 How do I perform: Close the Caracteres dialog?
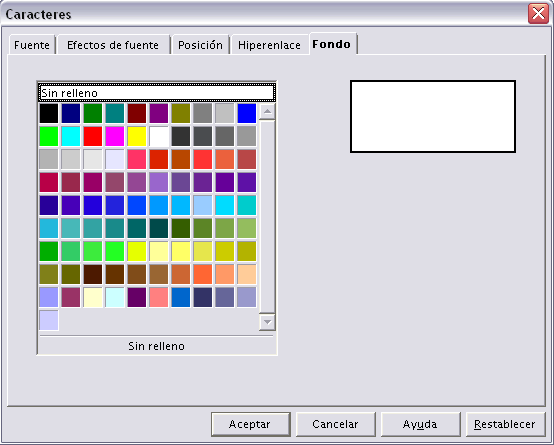tap(538, 14)
